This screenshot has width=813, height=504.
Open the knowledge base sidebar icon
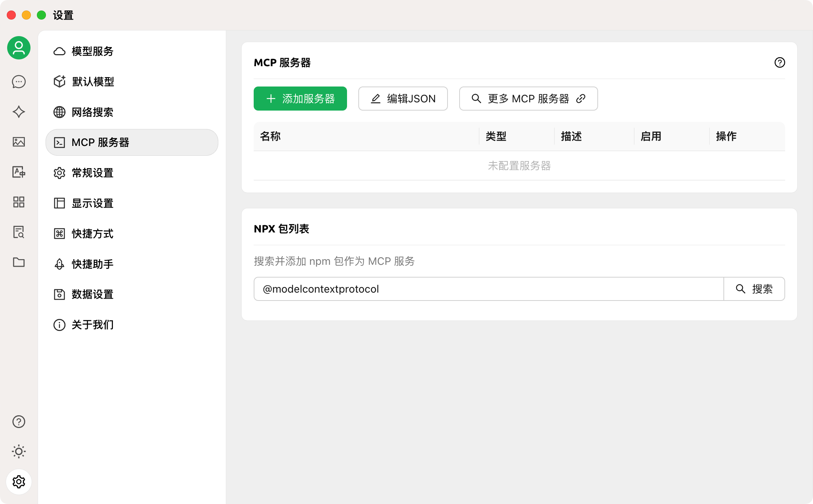[x=19, y=232]
